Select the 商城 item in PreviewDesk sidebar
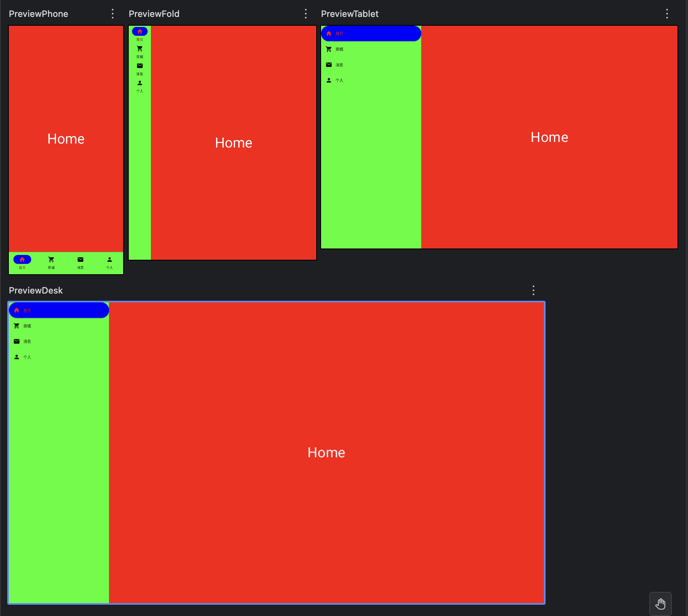Screen dimensions: 688x616 tap(27, 326)
